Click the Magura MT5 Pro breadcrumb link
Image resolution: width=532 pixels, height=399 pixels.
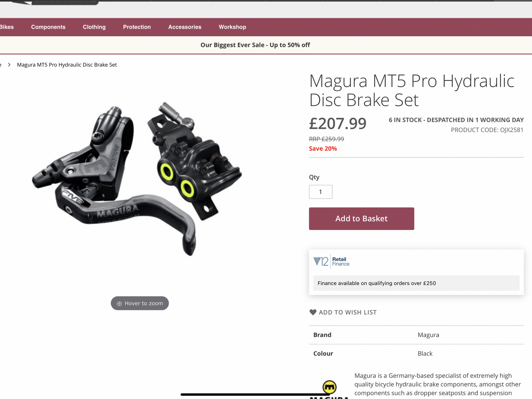(x=67, y=65)
